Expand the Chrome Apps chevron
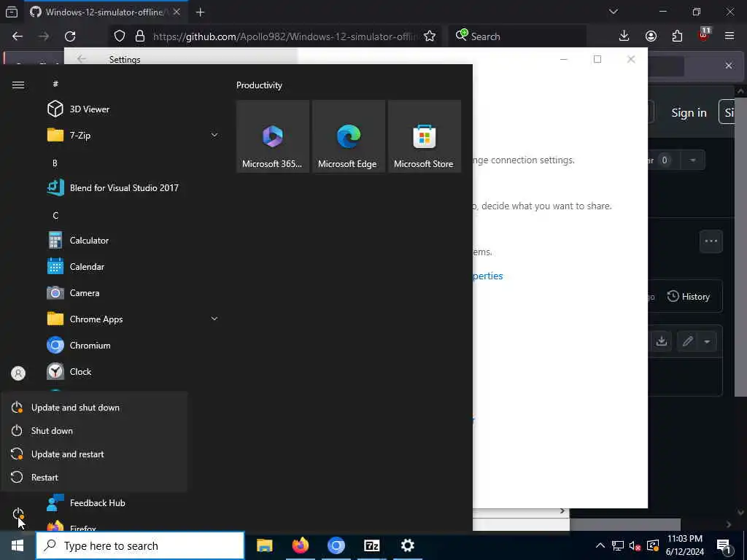This screenshot has height=560, width=747. click(214, 319)
